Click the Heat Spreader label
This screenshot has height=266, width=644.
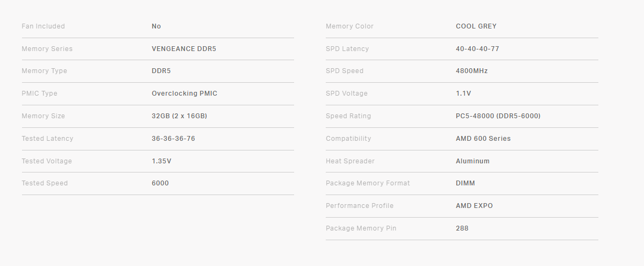(350, 161)
